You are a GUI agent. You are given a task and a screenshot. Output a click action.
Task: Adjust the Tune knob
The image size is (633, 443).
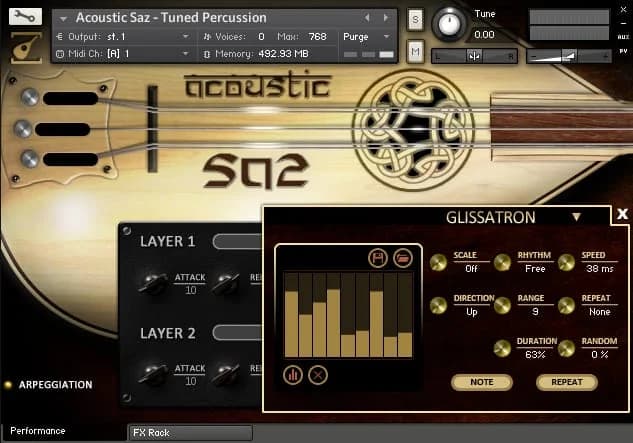[449, 24]
